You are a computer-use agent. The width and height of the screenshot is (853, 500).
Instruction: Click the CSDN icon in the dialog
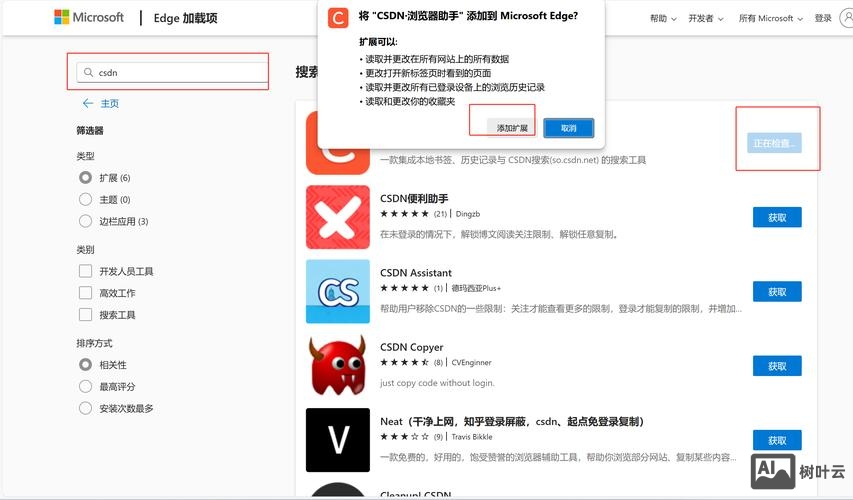(x=338, y=18)
